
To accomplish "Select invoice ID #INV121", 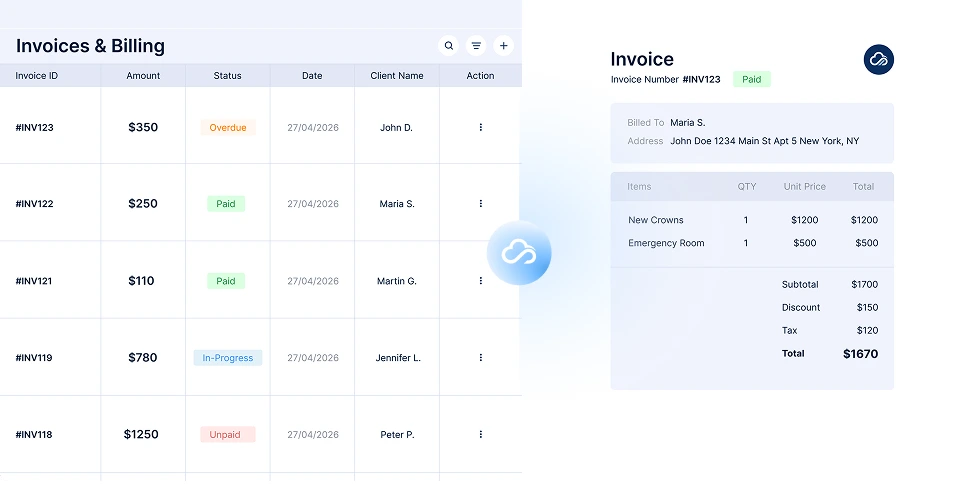I will pyautogui.click(x=34, y=280).
